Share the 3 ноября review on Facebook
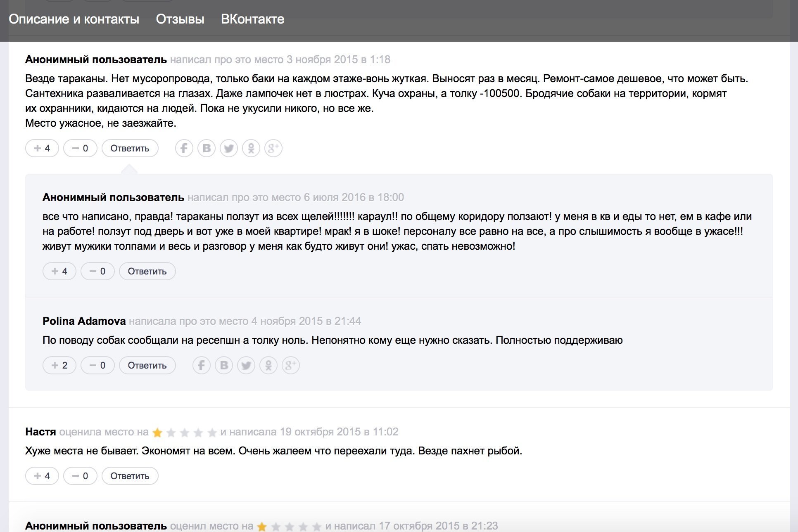This screenshot has width=798, height=532. pos(184,148)
